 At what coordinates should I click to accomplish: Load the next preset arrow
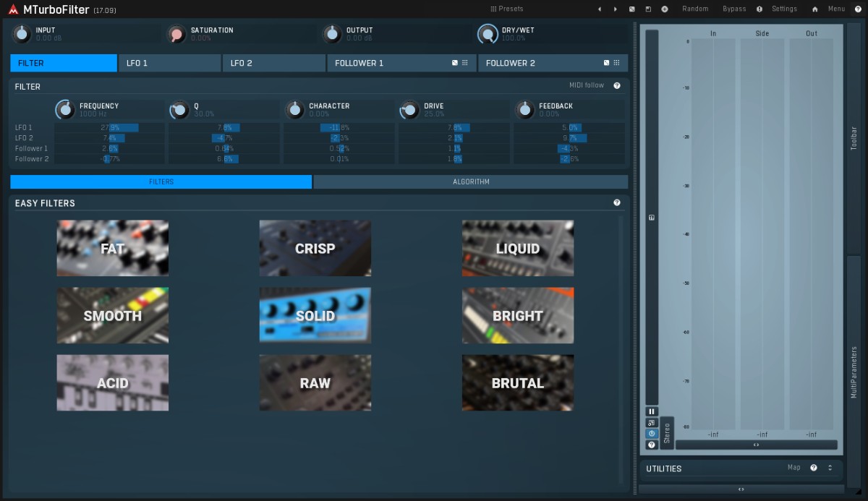pos(616,9)
